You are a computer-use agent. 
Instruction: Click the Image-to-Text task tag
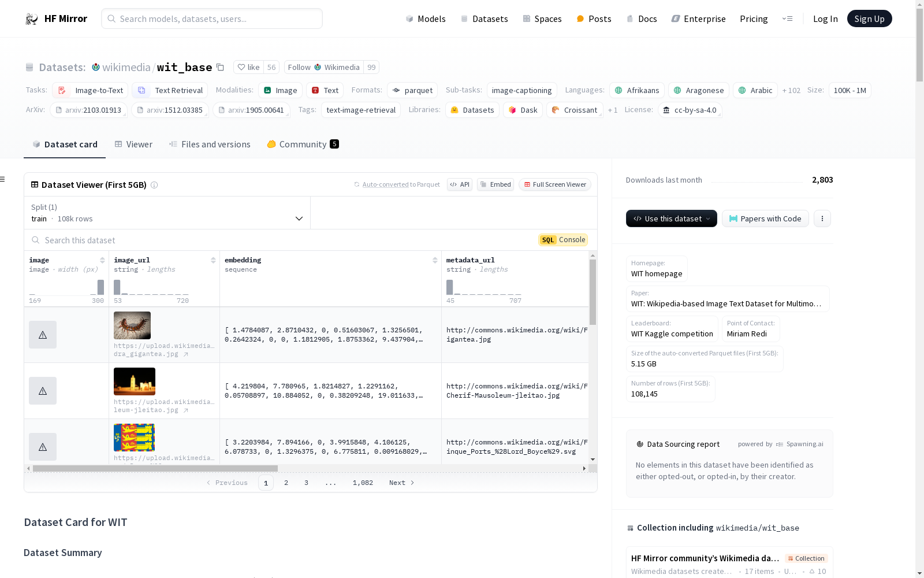click(x=90, y=90)
